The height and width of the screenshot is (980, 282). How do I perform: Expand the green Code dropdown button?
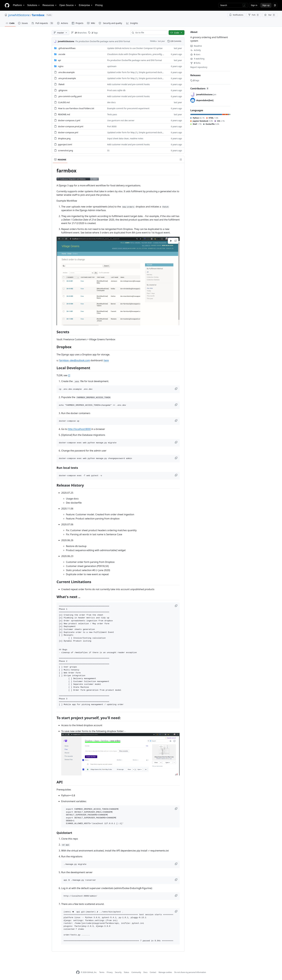coord(177,33)
